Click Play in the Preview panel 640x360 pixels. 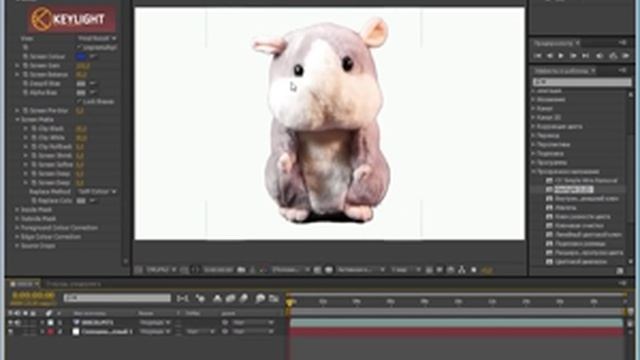coord(561,56)
